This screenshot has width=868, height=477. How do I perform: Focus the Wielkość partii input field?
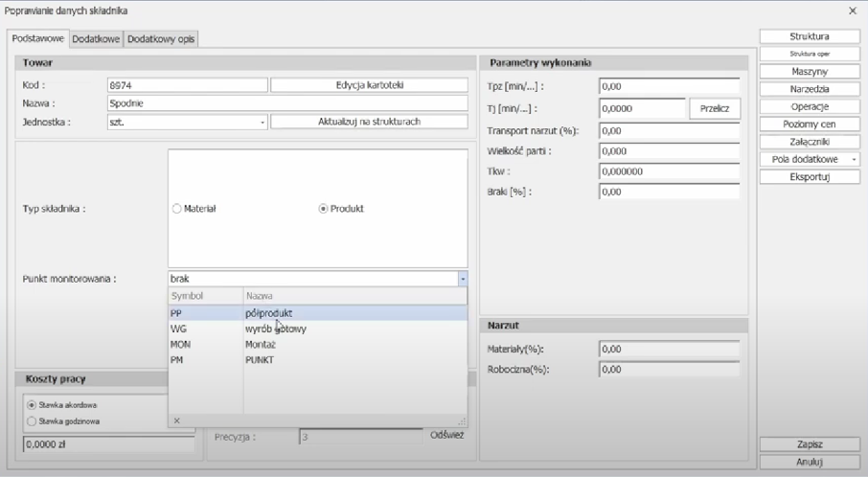[x=669, y=150]
